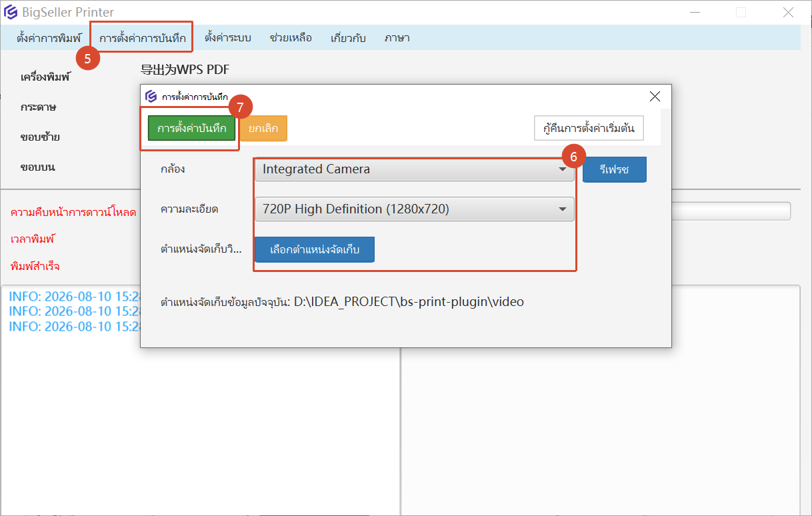Maximize the BigSeller Printer window
Screen dimensions: 812x516
(741, 12)
